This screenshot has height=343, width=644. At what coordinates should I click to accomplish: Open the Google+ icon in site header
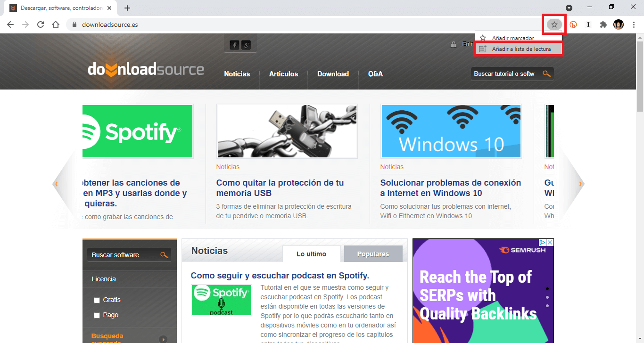(246, 45)
